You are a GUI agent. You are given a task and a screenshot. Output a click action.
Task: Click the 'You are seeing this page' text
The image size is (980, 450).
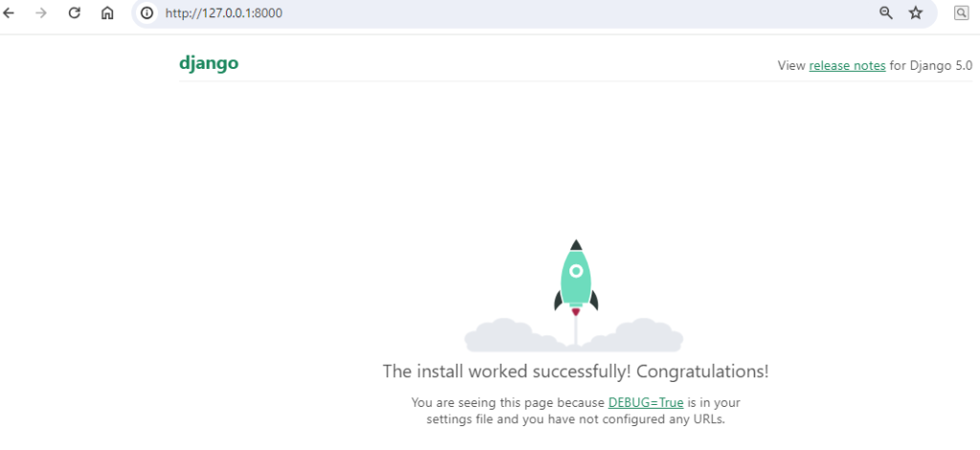point(507,402)
